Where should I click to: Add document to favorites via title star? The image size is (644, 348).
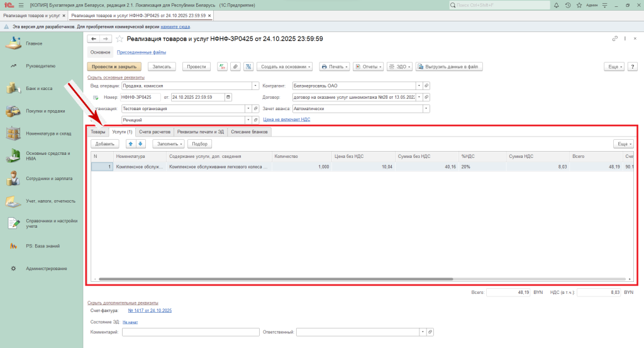(119, 39)
